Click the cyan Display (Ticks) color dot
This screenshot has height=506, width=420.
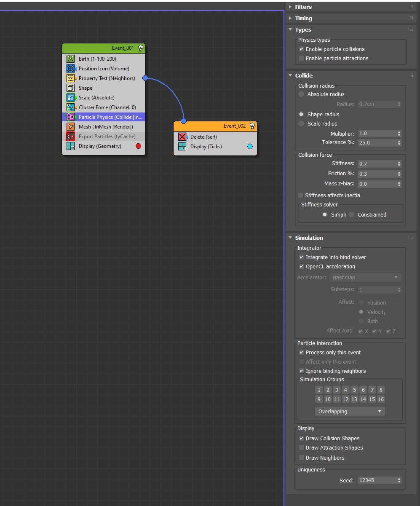250,147
